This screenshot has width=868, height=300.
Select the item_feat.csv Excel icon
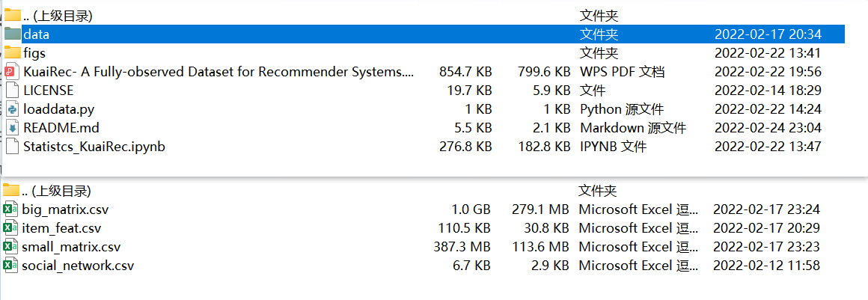pos(10,228)
